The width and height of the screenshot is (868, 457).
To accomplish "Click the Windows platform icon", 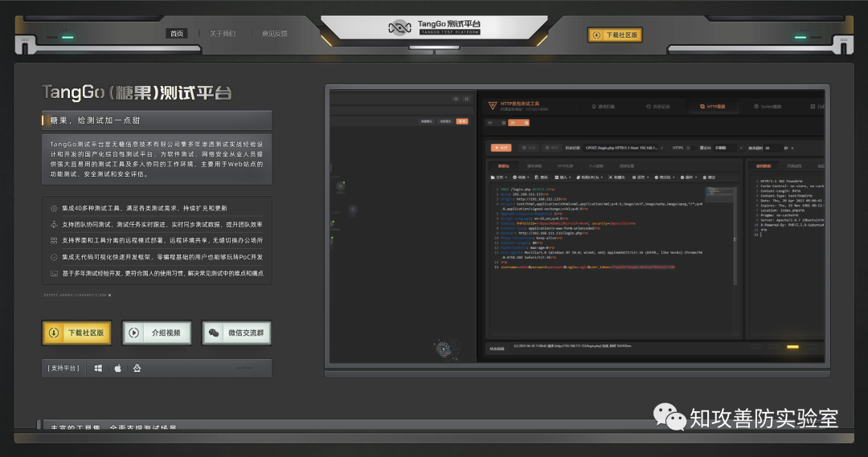I will pos(98,369).
